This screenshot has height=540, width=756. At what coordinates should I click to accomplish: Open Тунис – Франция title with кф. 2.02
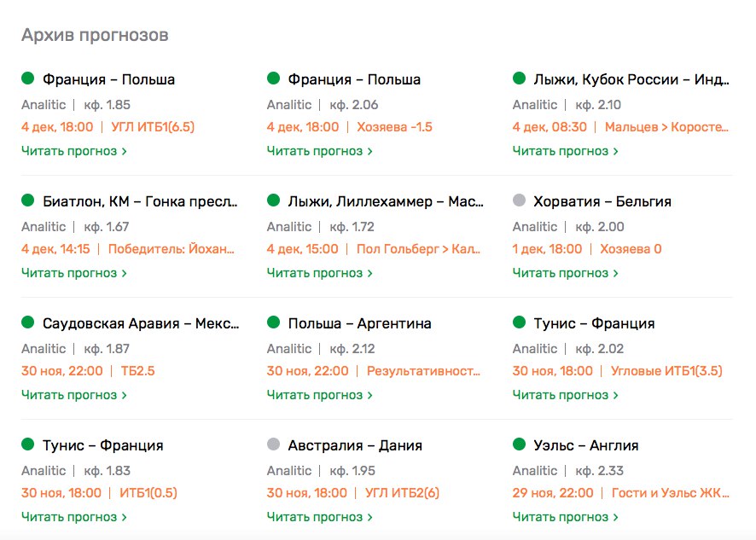click(x=594, y=323)
